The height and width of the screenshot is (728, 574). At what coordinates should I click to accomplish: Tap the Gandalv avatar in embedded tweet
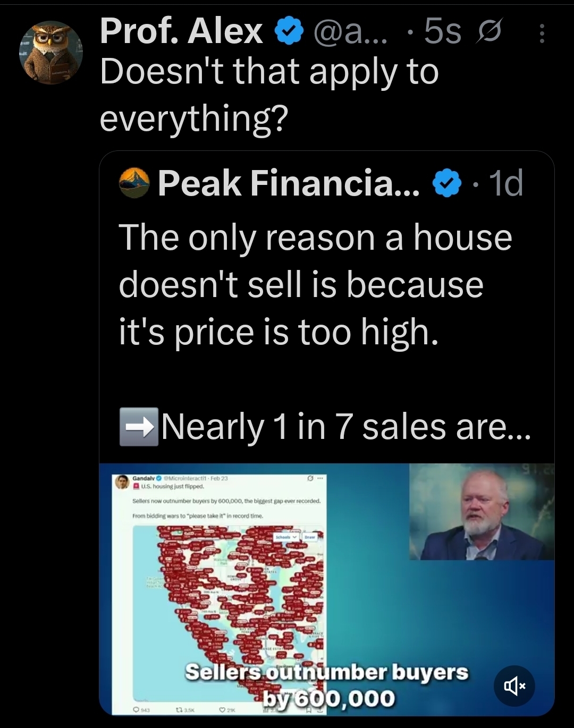[123, 482]
